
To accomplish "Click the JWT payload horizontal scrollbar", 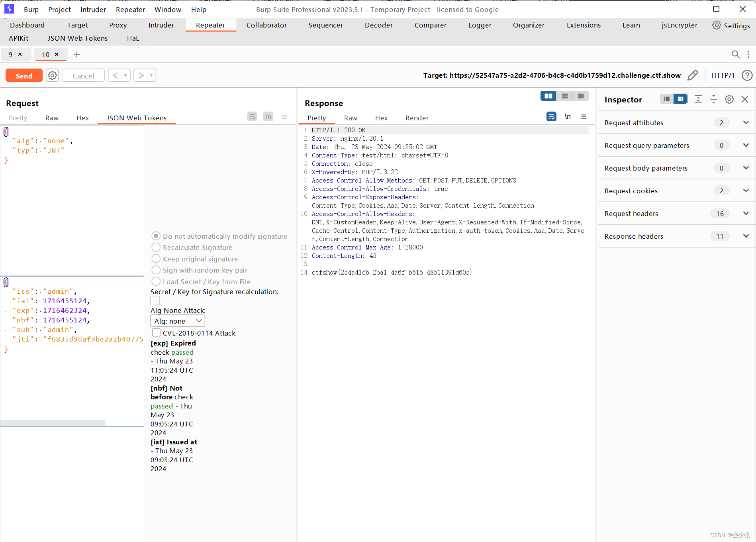I will point(53,423).
